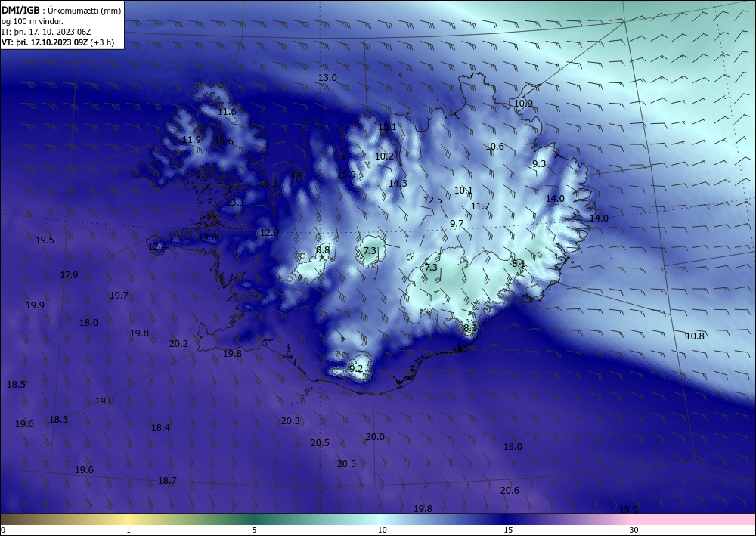The width and height of the screenshot is (756, 536).
Task: Select the 20.0 value label
Action: click(375, 437)
